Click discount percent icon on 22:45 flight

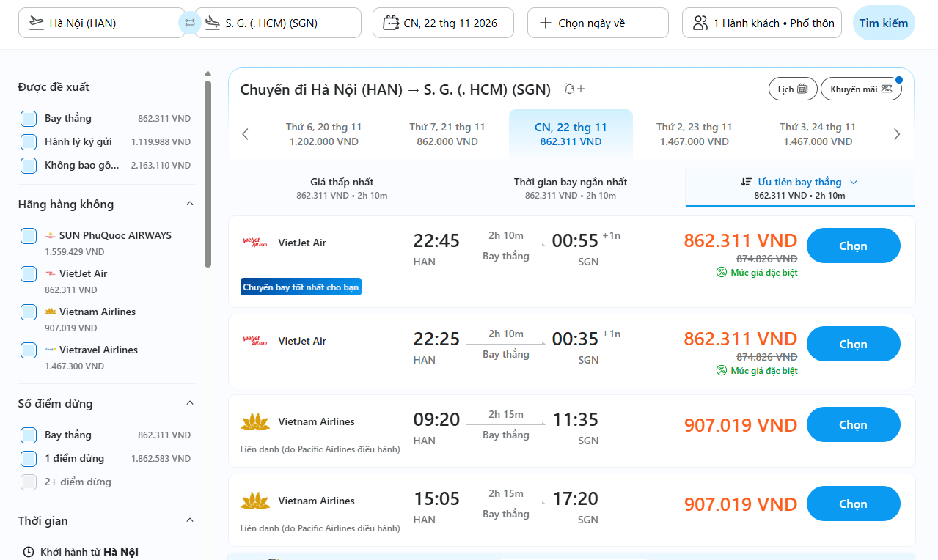point(722,273)
